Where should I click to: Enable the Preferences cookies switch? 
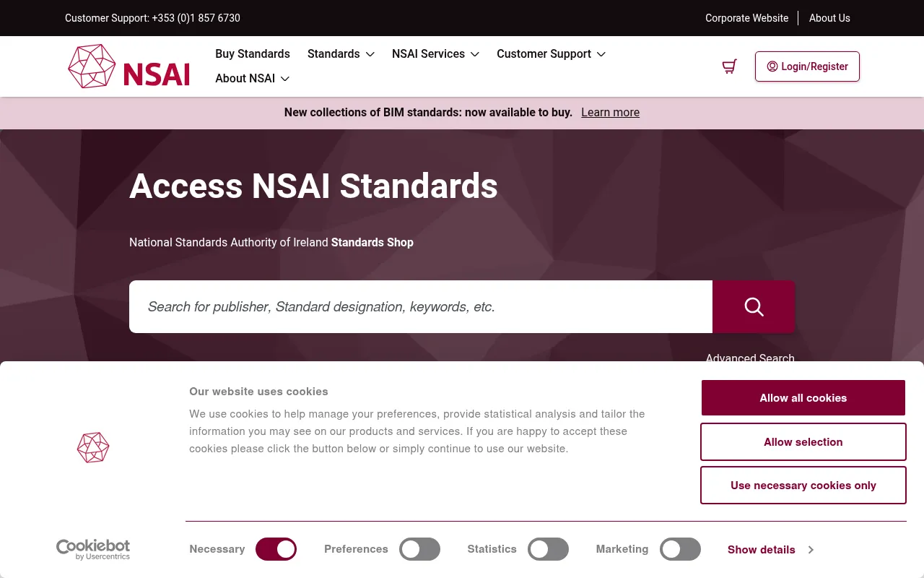pyautogui.click(x=419, y=549)
